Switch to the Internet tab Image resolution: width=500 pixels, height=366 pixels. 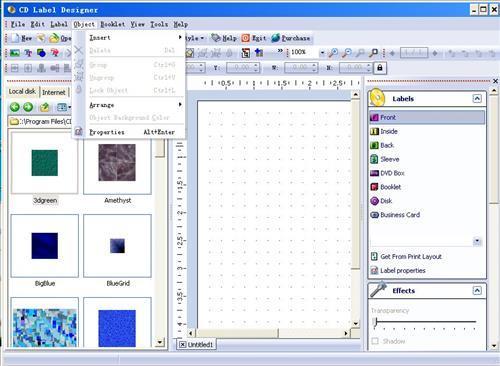[54, 92]
